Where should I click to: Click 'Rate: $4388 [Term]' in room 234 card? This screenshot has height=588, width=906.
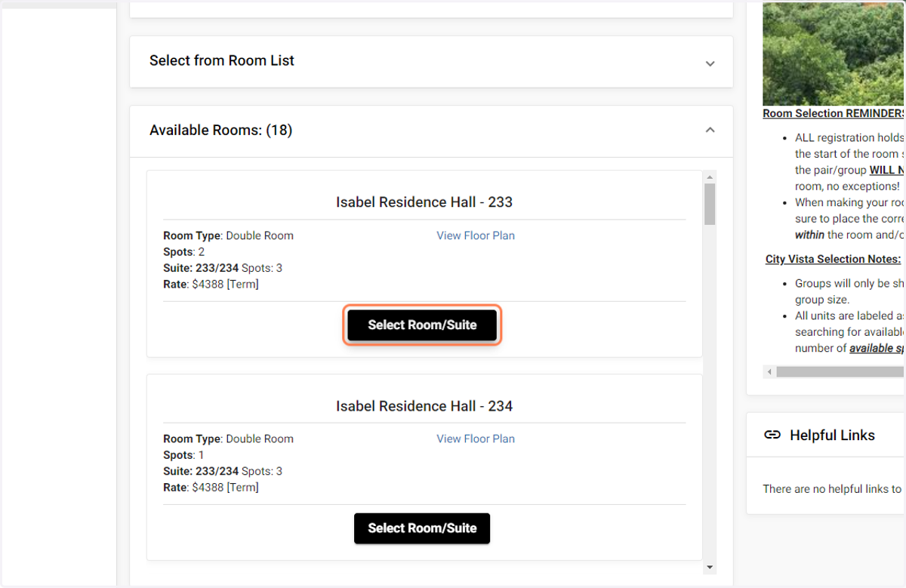pos(211,488)
